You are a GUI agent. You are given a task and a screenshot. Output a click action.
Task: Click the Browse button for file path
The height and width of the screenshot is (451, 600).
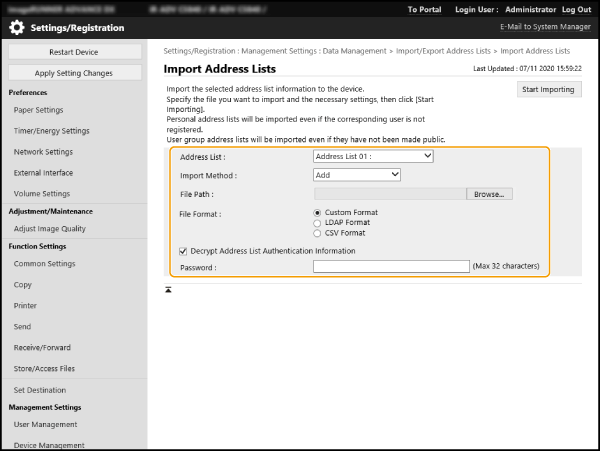click(x=489, y=194)
